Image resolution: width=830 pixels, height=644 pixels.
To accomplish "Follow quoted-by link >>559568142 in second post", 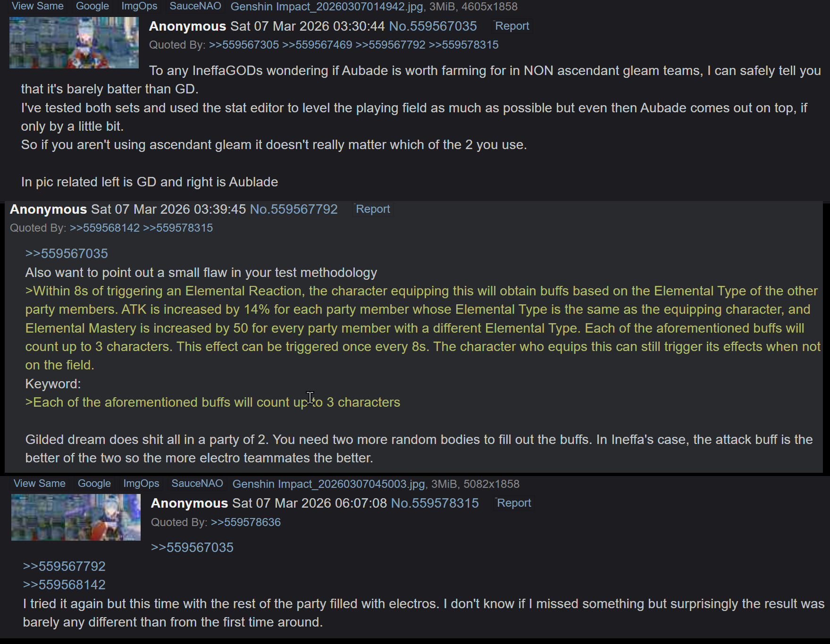I will pyautogui.click(x=105, y=228).
